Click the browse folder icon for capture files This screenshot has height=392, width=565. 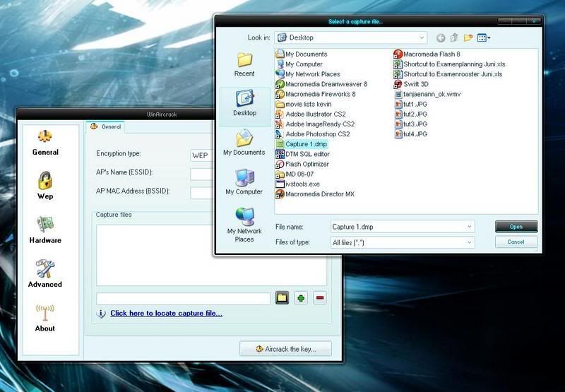click(x=282, y=298)
